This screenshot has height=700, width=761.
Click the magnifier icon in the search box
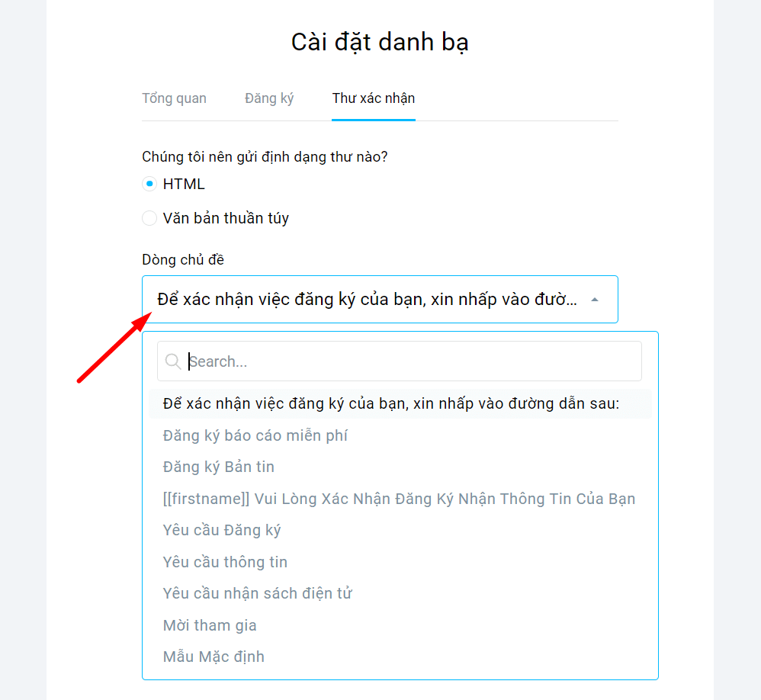coord(173,361)
